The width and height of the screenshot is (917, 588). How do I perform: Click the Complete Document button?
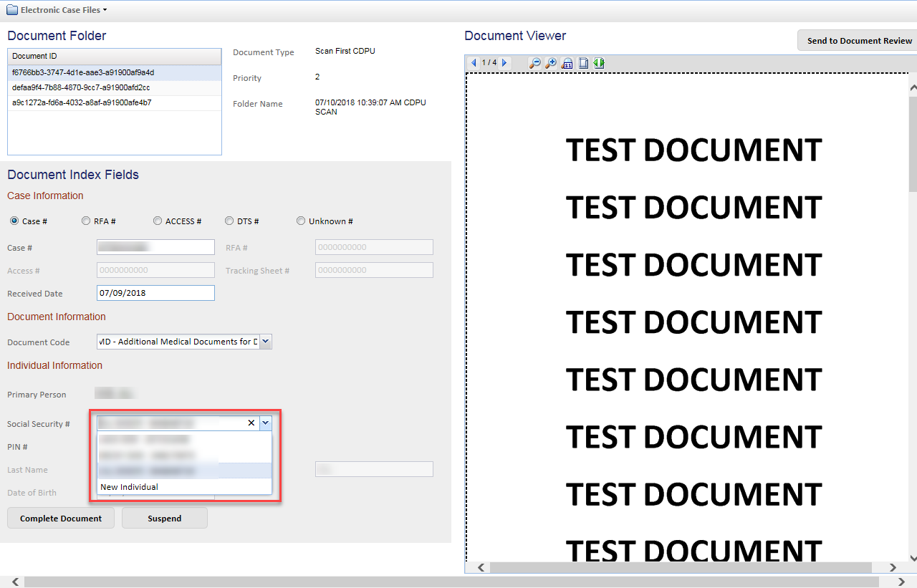coord(61,519)
